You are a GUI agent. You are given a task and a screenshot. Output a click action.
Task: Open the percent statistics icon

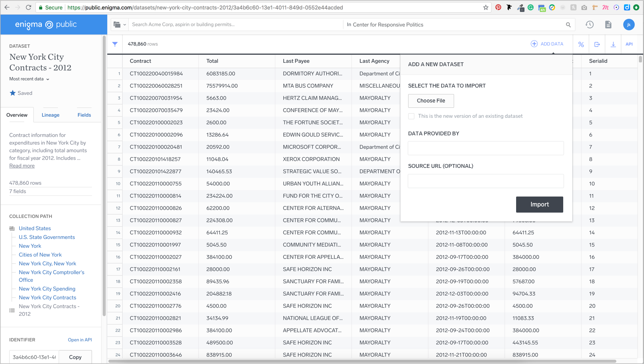pyautogui.click(x=581, y=44)
